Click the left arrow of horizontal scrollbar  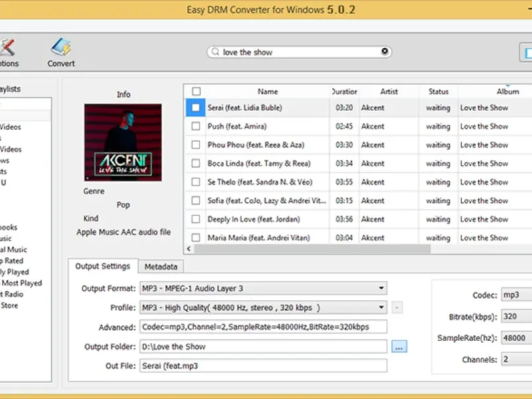pos(189,249)
